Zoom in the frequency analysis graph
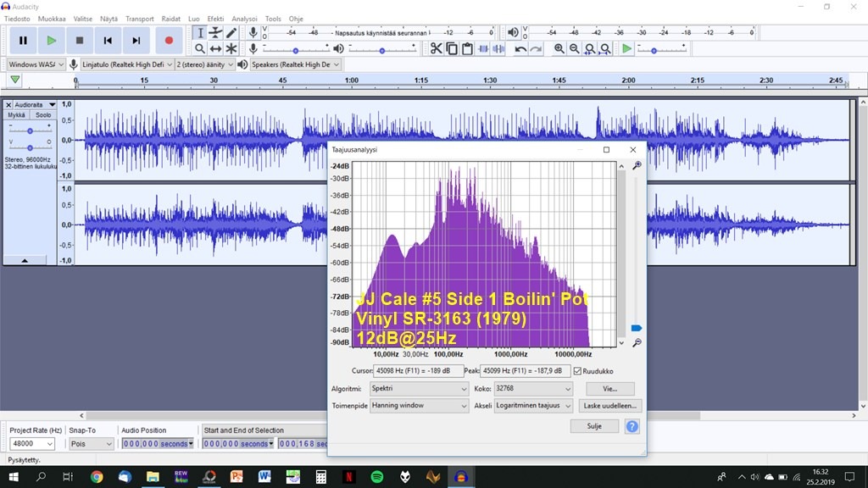The height and width of the screenshot is (488, 868). (637, 165)
